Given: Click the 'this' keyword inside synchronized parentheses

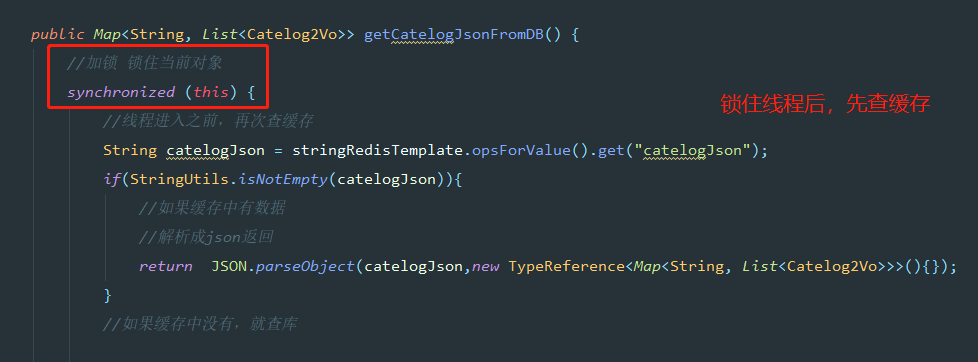Looking at the screenshot, I should click(211, 92).
